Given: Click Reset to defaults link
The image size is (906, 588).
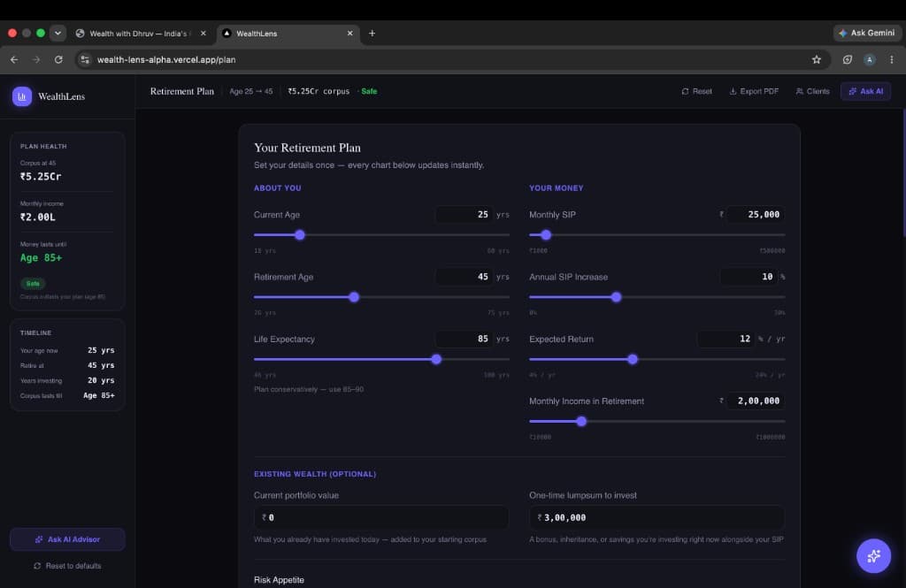Looking at the screenshot, I should [67, 566].
